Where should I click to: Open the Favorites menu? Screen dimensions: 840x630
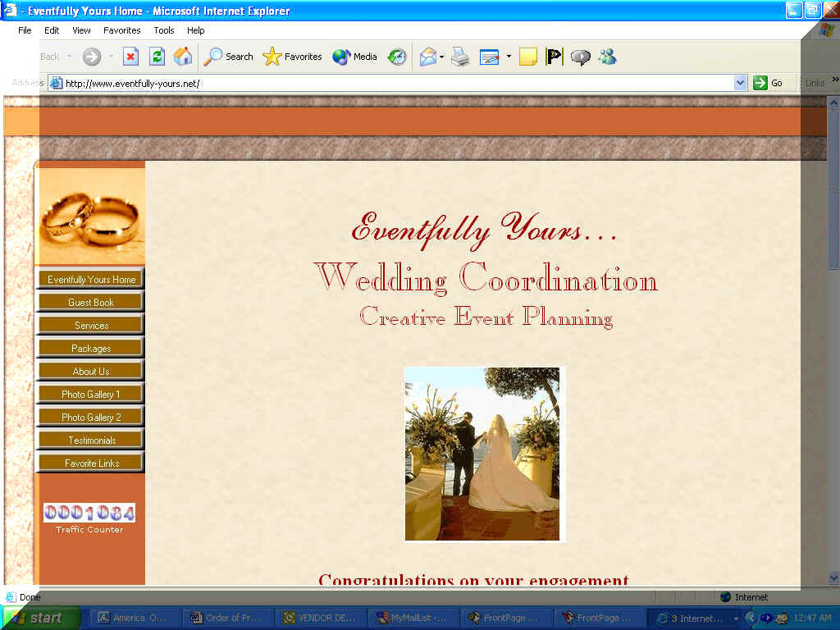click(121, 30)
